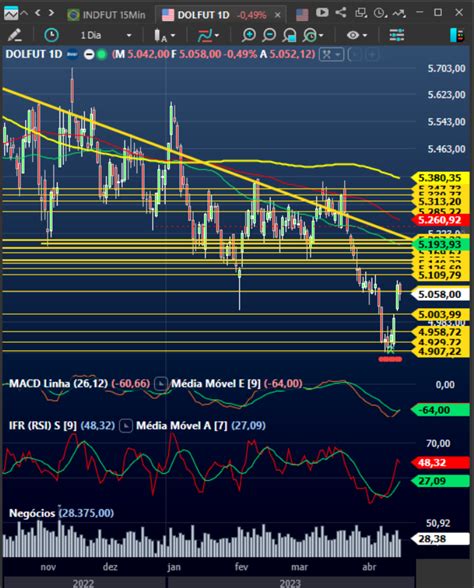Click the 28,38 volume value tag
Image resolution: width=474 pixels, height=588 pixels.
pyautogui.click(x=440, y=539)
